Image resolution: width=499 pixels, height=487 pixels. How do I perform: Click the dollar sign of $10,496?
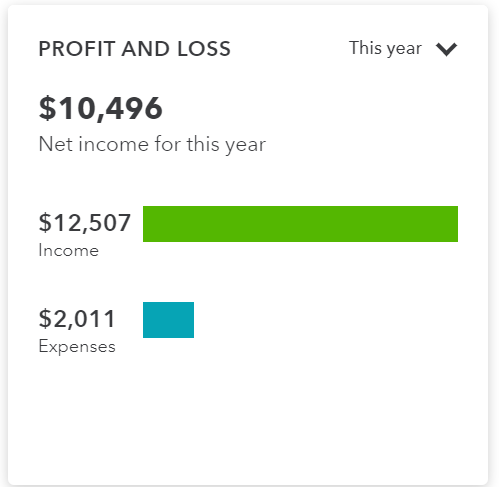(x=47, y=108)
